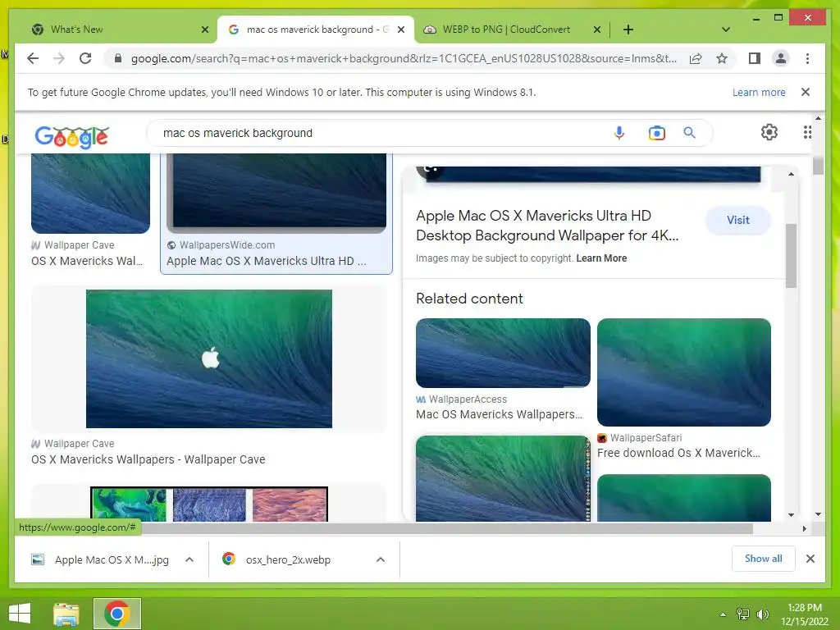The height and width of the screenshot is (630, 840).
Task: Open OS X Mavericks Wallpapers - Wallpaper Cave link
Action: tap(148, 459)
